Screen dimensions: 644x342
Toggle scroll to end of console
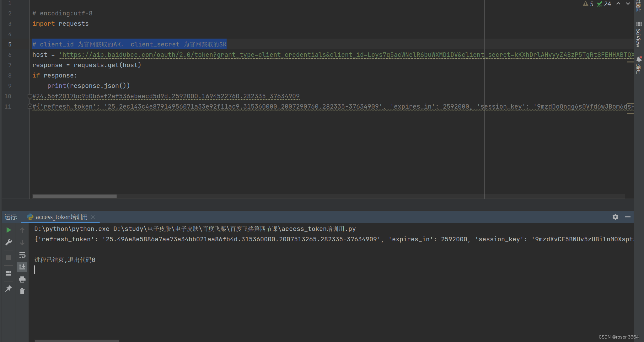(x=22, y=267)
